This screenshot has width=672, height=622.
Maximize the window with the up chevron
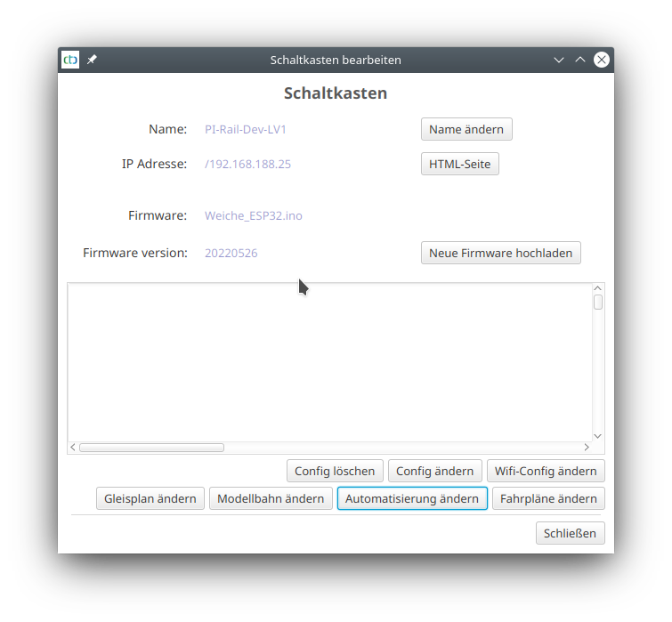click(580, 60)
